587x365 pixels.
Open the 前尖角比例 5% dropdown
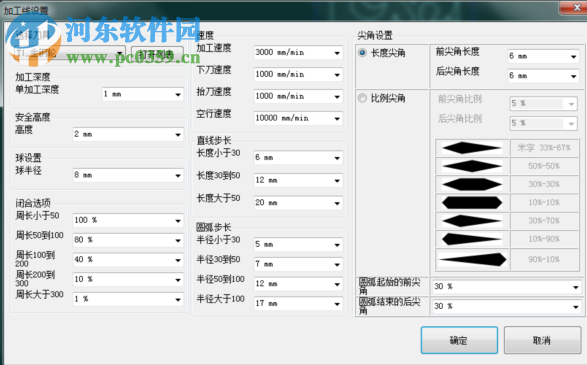click(x=544, y=103)
